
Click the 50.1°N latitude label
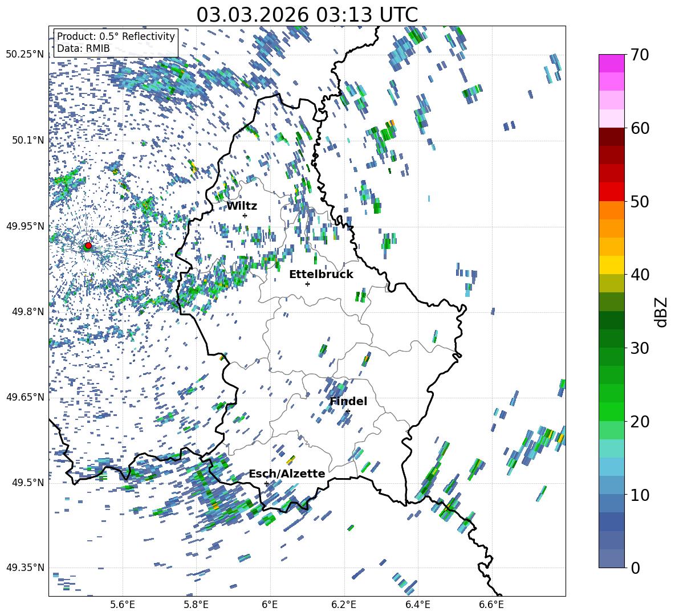[x=27, y=140]
